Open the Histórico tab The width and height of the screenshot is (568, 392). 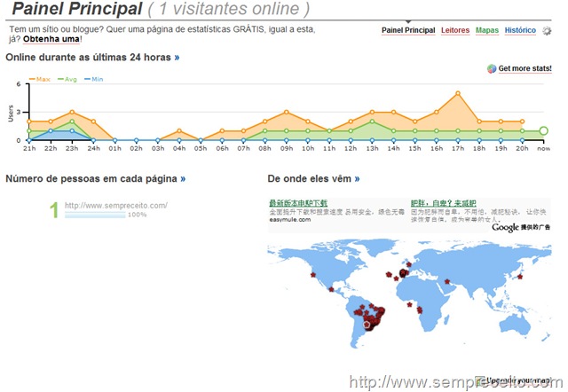coord(520,30)
